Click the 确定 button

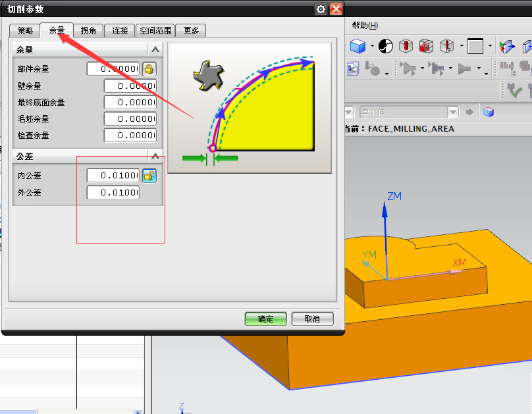tap(265, 319)
